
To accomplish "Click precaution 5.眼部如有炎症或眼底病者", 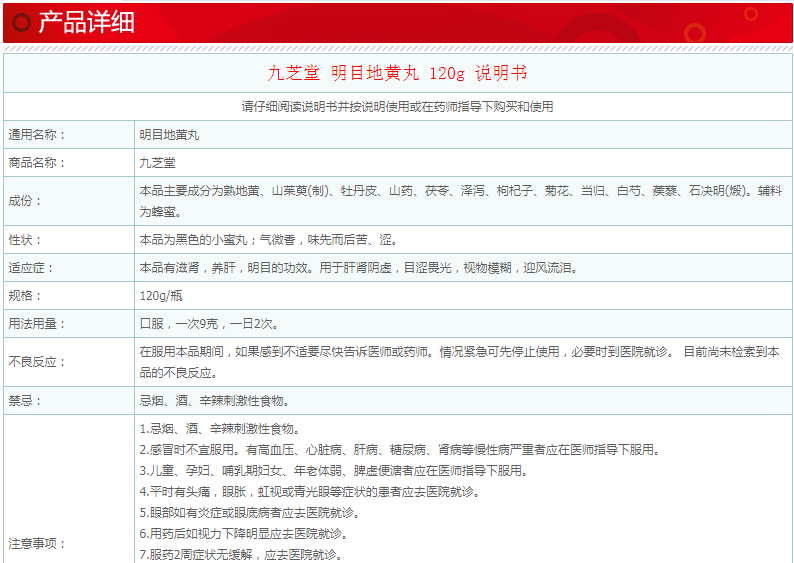I will coord(250,512).
